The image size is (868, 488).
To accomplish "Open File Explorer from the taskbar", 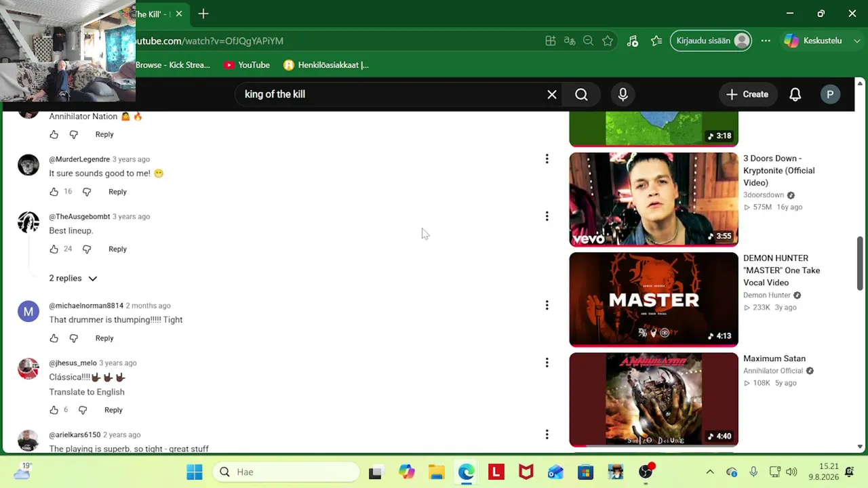I will (437, 472).
